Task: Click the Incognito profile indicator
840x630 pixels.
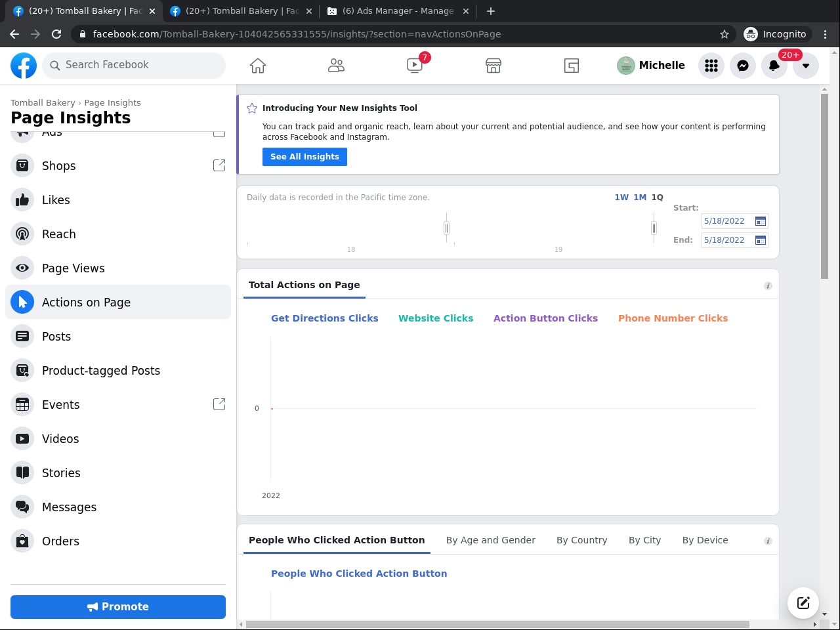Action: (776, 34)
